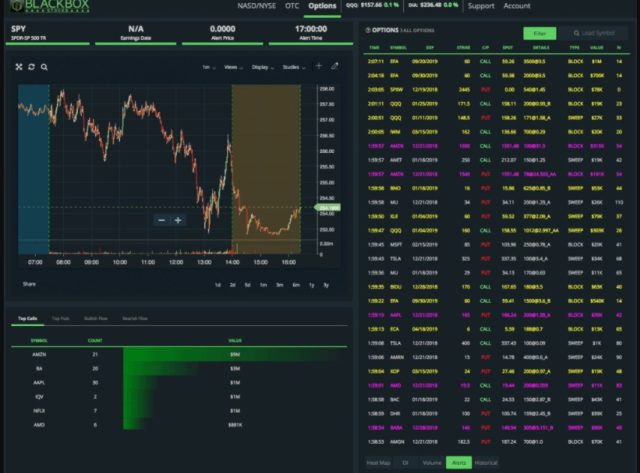Viewport: 640px width, 473px height.
Task: Open the Studies dropdown
Action: [293, 67]
